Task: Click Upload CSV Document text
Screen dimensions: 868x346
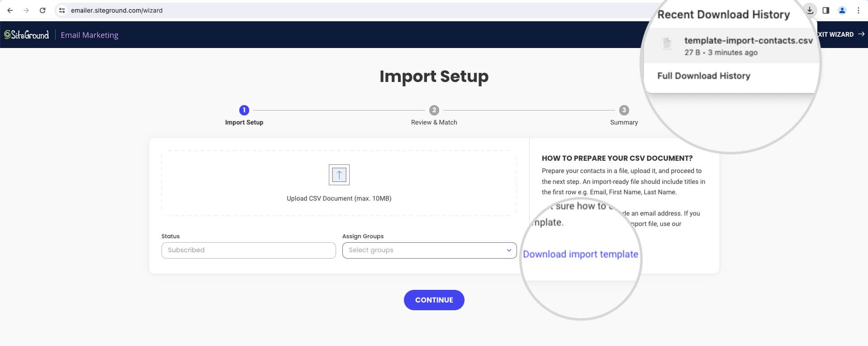Action: coord(339,198)
